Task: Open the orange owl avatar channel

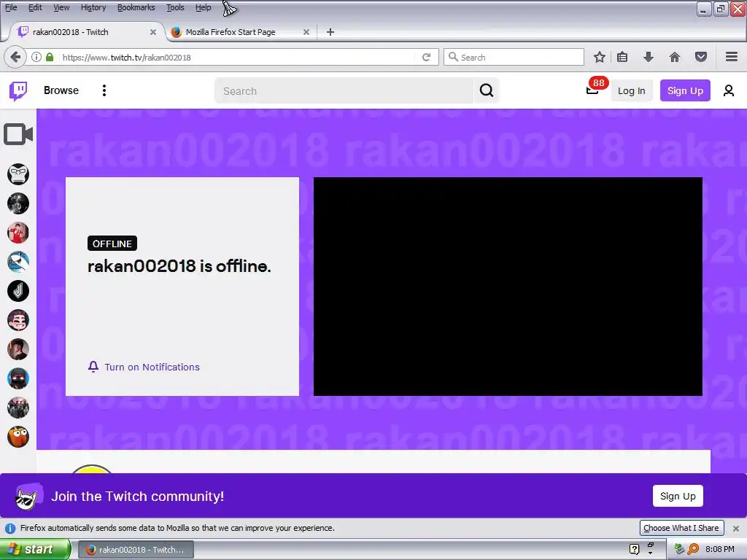Action: tap(18, 437)
